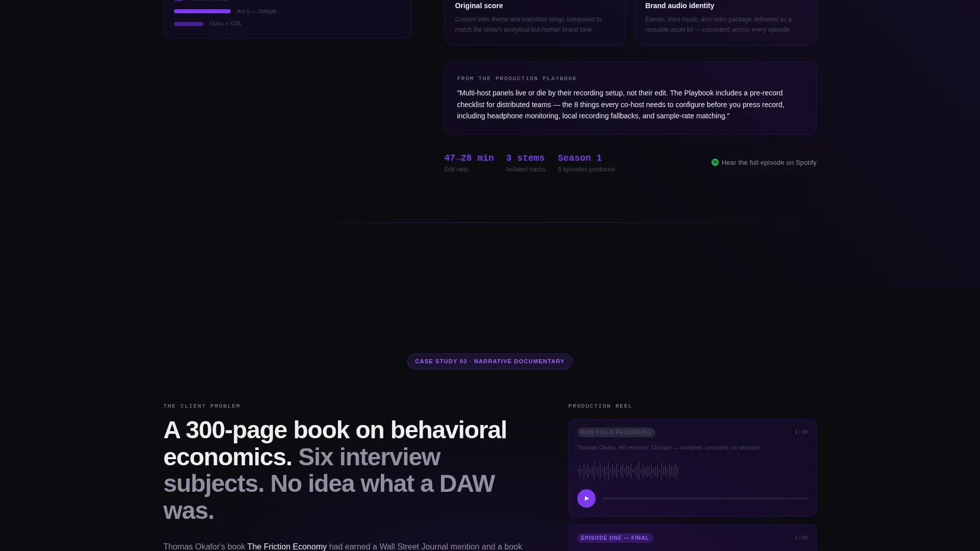
Task: Open the Original score feature card
Action: 535,20
